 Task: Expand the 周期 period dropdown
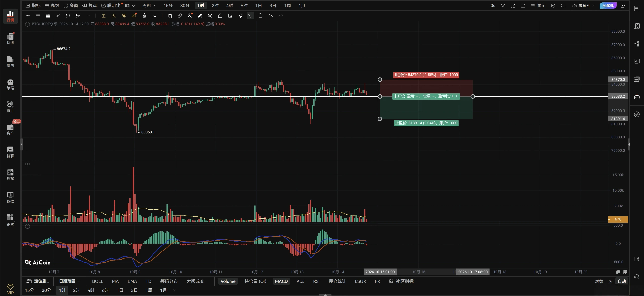click(x=149, y=6)
